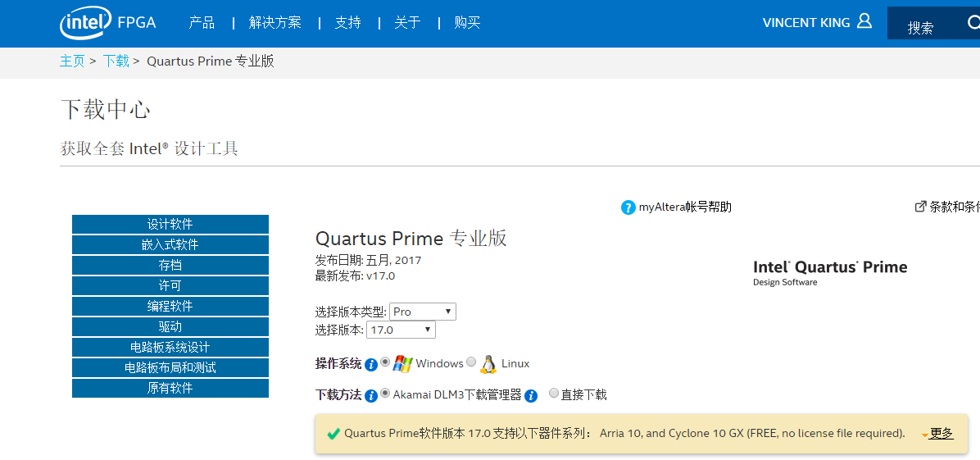Screen dimensions: 980x460
Task: Open the 关于 top menu
Action: [x=407, y=23]
